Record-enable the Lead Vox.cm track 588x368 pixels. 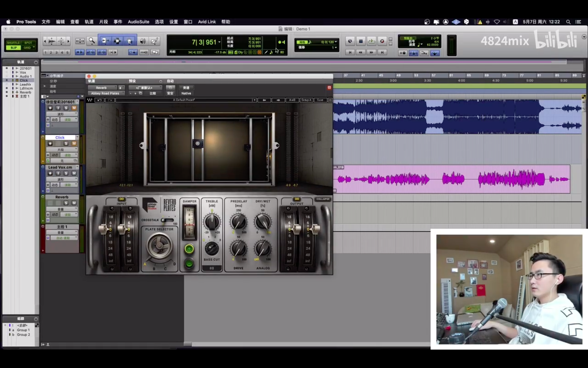click(x=50, y=173)
